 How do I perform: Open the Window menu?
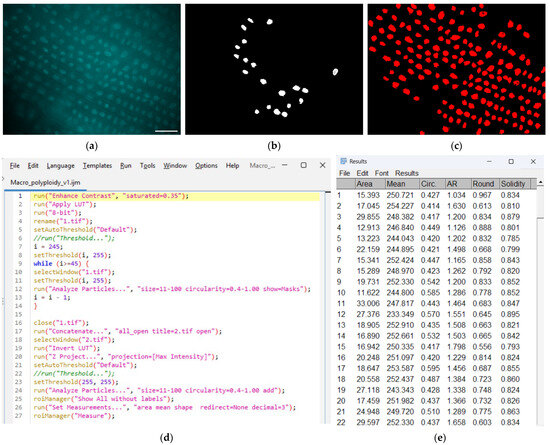[x=175, y=166]
